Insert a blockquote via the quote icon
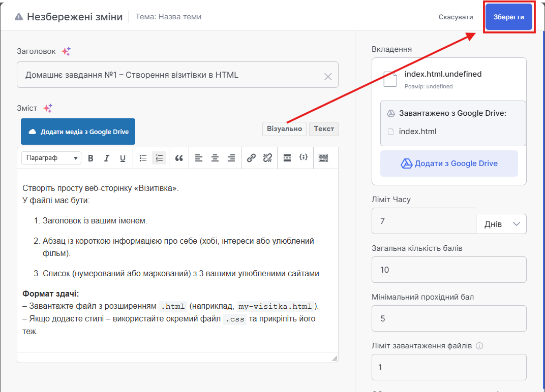The width and height of the screenshot is (545, 392). [179, 158]
